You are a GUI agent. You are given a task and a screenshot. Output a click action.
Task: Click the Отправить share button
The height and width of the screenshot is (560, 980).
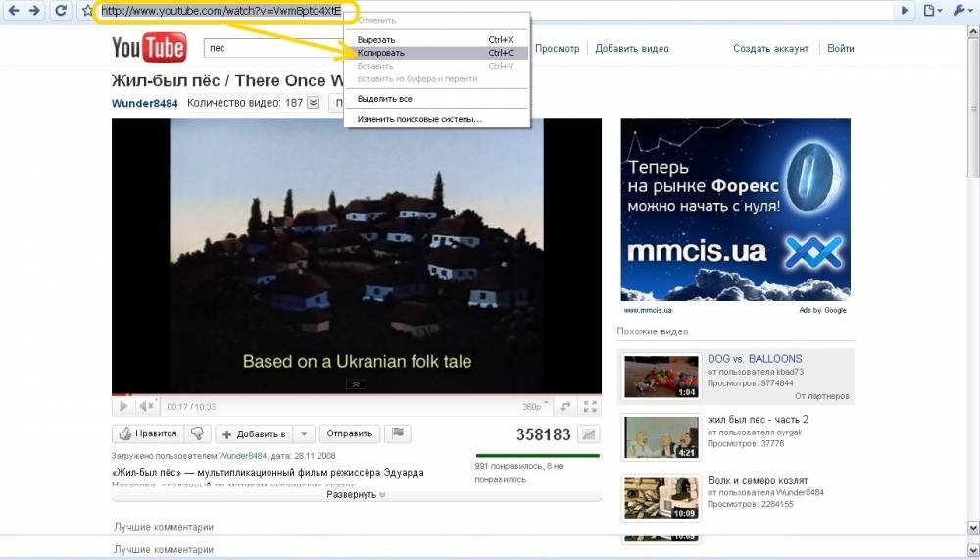click(350, 433)
